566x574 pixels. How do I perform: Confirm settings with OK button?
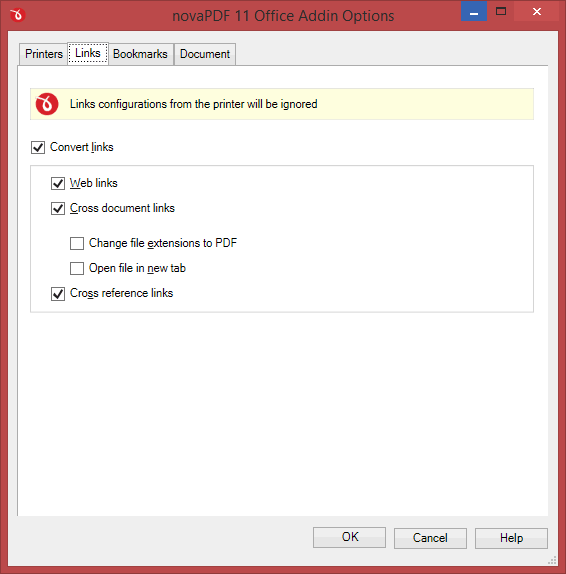(x=349, y=537)
